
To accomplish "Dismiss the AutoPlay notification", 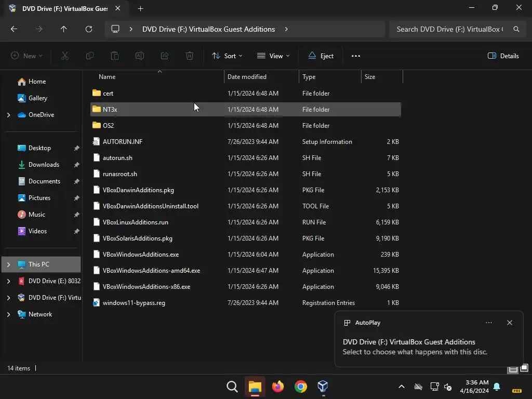I will click(x=509, y=323).
